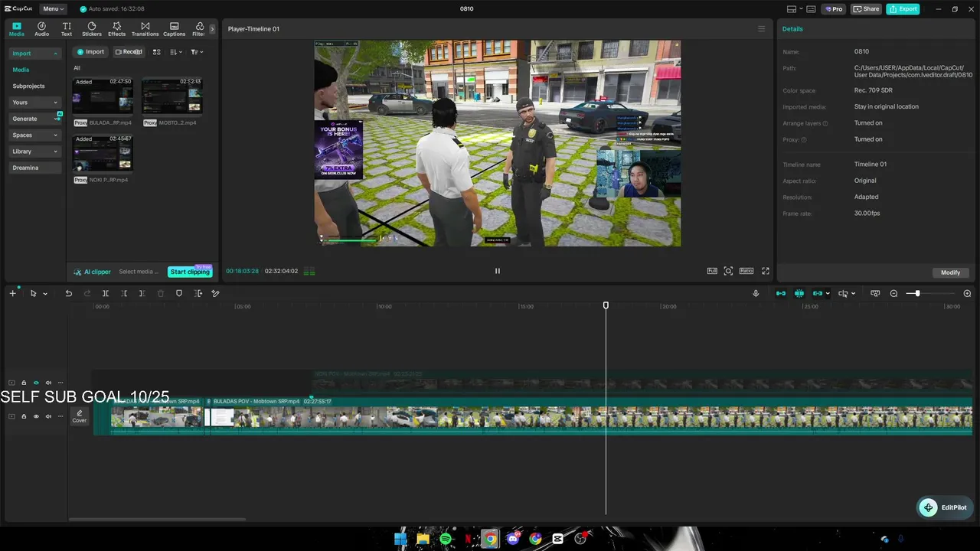The image size is (980, 551).
Task: Toggle the timeline preview axis
Action: tap(843, 294)
